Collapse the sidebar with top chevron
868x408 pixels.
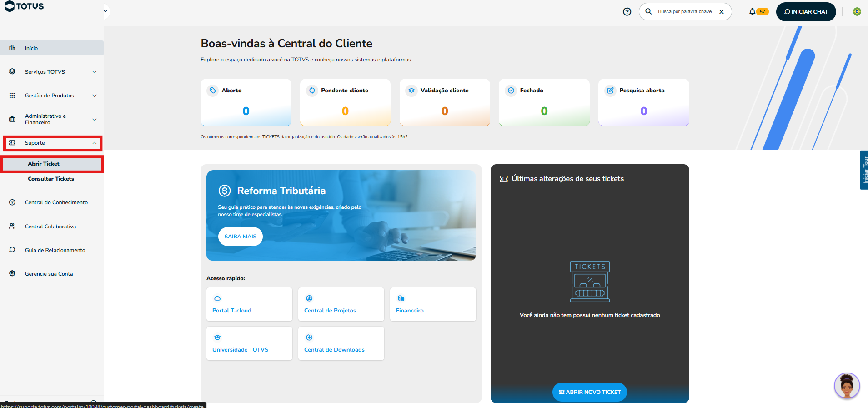point(105,11)
